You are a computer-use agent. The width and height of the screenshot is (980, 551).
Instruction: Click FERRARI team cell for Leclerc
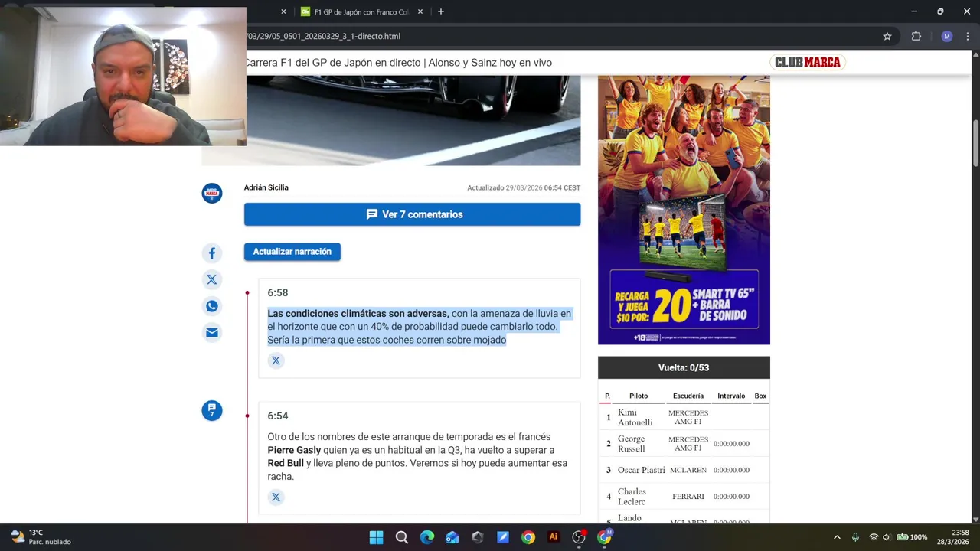(x=688, y=497)
